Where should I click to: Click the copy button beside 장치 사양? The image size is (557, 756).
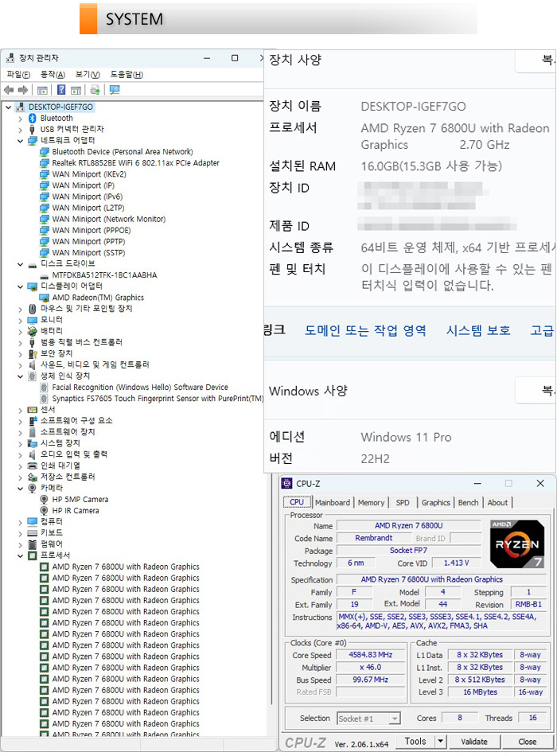(536, 60)
